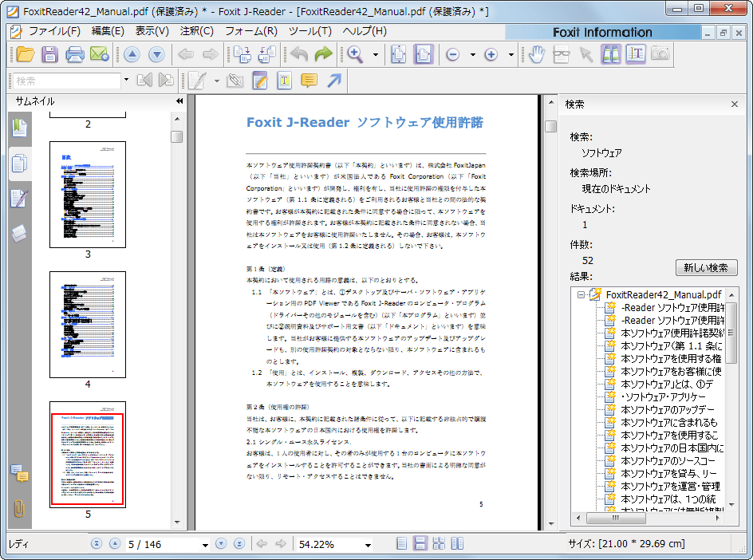Open the Pages thumbnail side panel
The image size is (753, 560).
click(20, 164)
